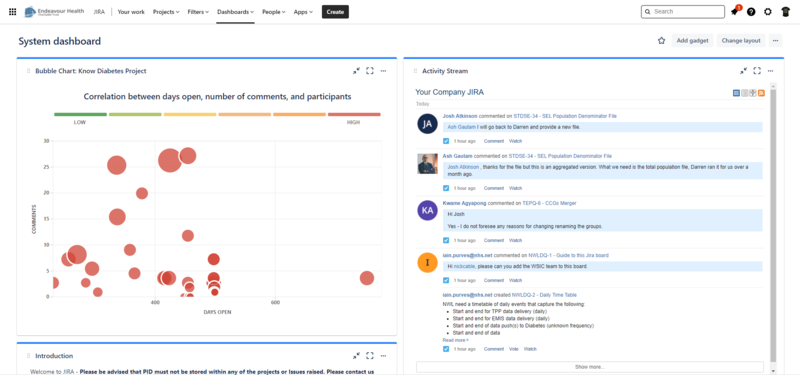Open the user profile avatar menu
This screenshot has width=800, height=375.
click(x=785, y=12)
